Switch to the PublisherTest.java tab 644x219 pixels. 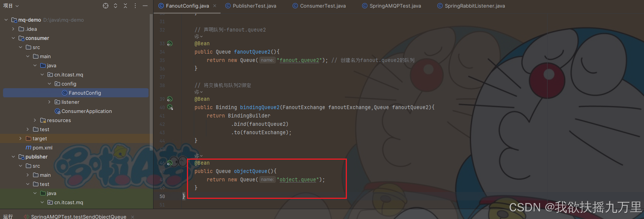(x=251, y=6)
